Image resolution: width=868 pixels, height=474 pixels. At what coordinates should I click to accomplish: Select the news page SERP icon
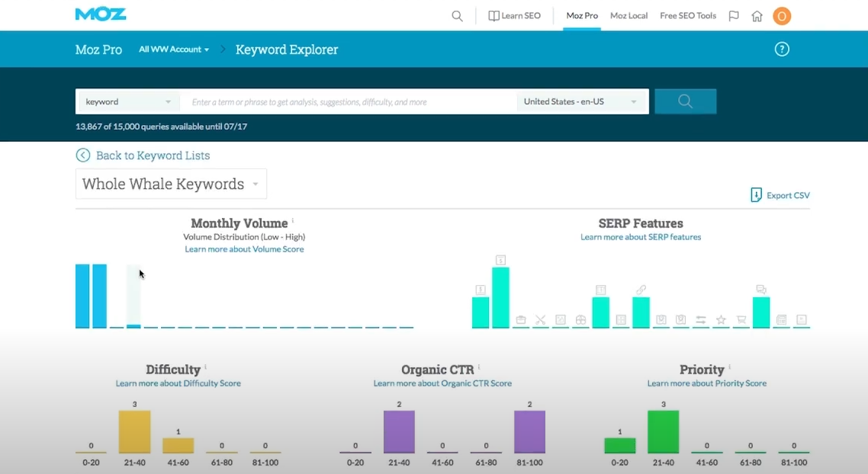click(x=781, y=320)
